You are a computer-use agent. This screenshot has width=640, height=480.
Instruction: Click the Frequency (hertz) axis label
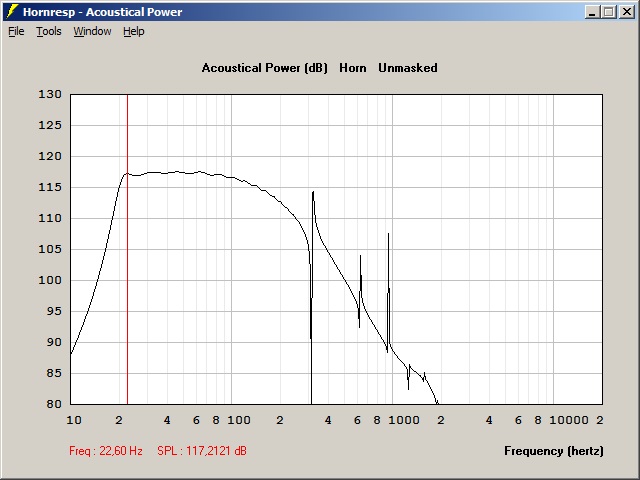pos(553,451)
